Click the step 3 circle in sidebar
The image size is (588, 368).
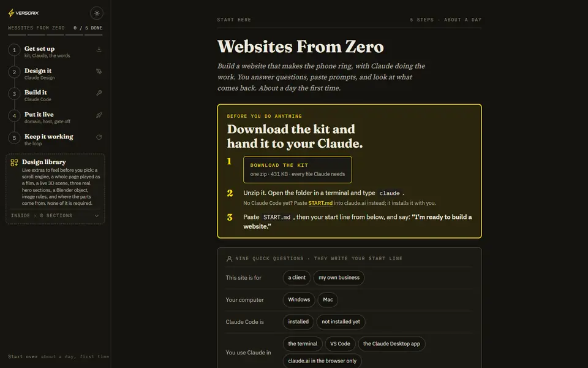click(x=14, y=94)
